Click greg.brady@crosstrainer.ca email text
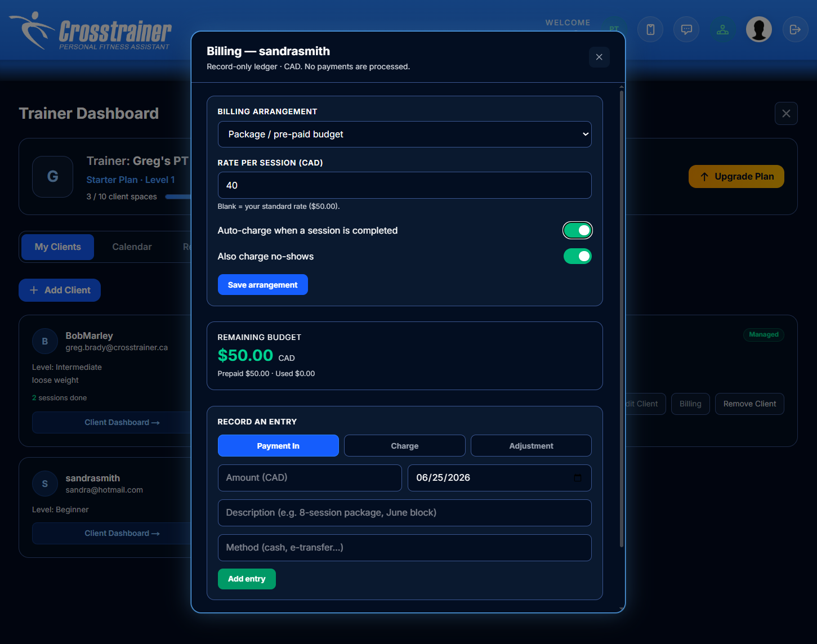The width and height of the screenshot is (817, 644). [x=117, y=347]
